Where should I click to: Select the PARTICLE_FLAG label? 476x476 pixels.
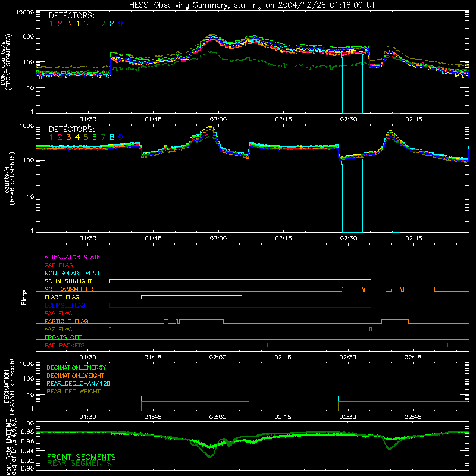tap(67, 321)
